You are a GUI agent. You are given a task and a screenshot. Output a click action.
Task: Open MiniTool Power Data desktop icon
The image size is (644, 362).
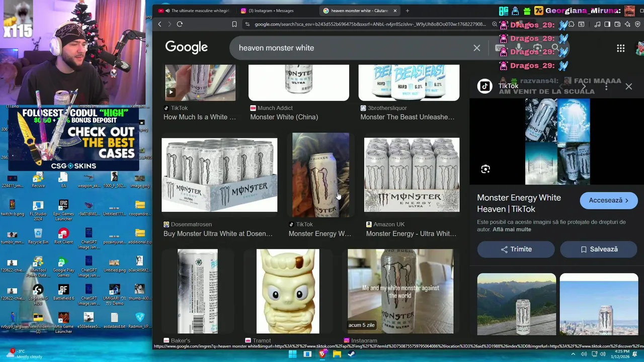point(38,267)
